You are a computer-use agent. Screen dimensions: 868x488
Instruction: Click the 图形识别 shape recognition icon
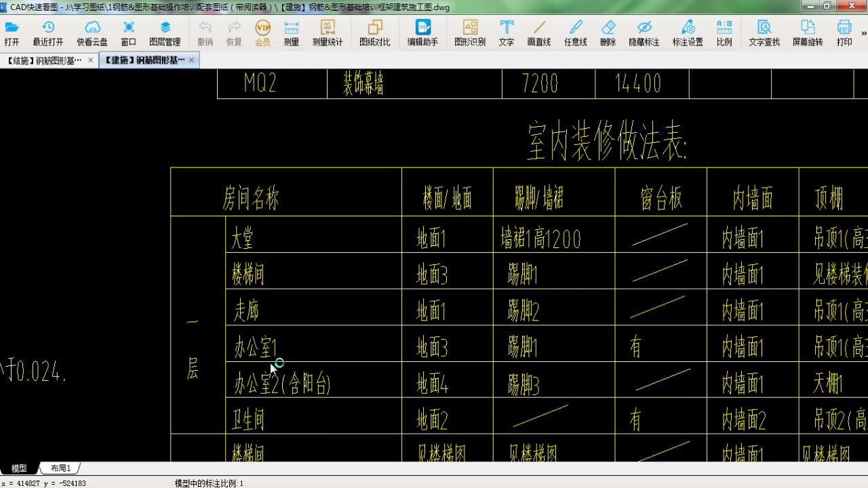point(470,33)
